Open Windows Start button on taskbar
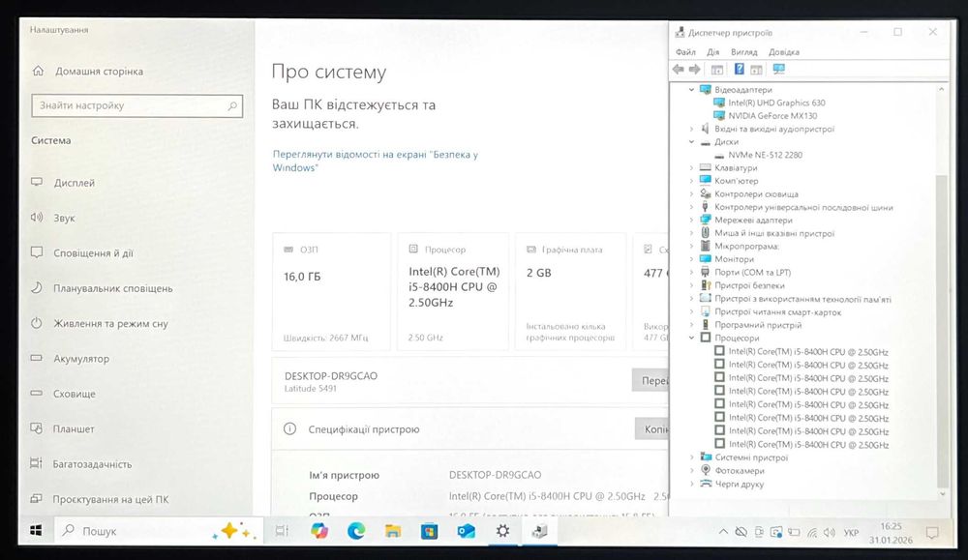This screenshot has width=968, height=560. (x=37, y=530)
